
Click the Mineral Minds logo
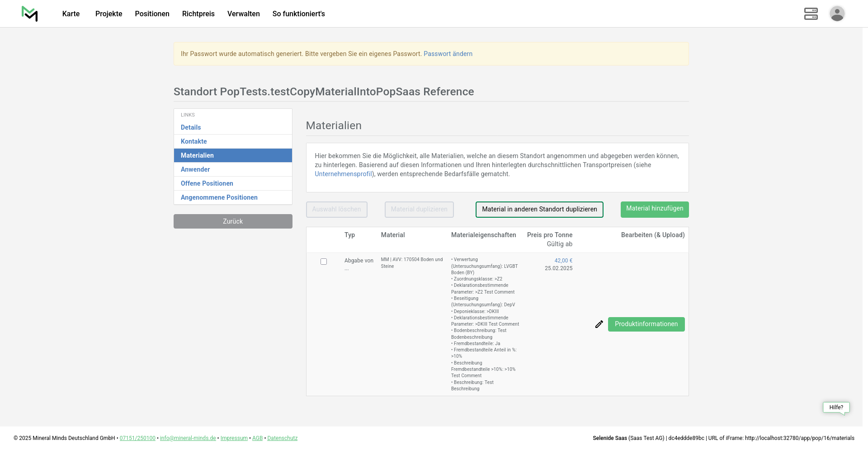(30, 14)
